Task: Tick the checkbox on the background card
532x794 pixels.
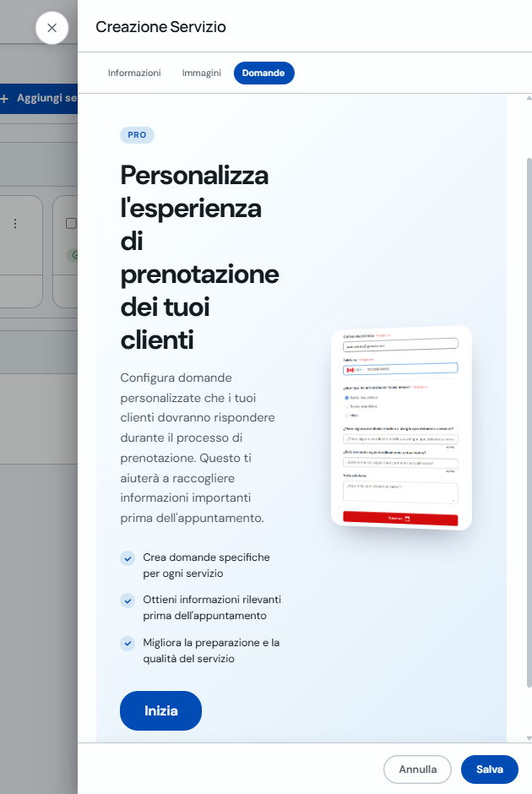Action: 72,223
